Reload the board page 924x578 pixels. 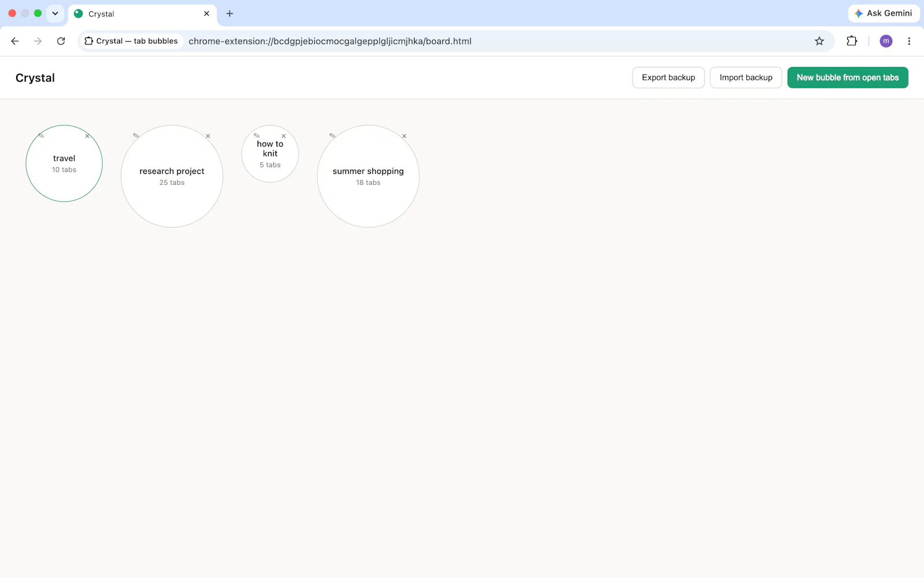[x=61, y=41]
